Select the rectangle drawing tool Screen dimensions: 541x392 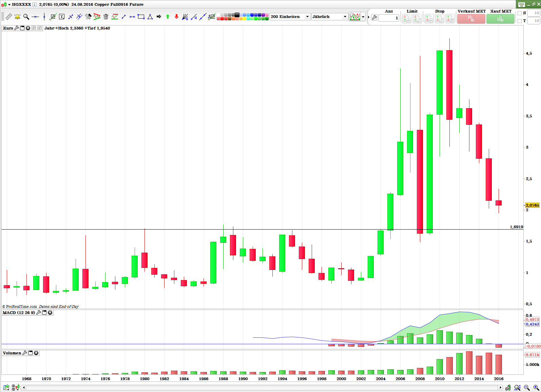tap(141, 17)
